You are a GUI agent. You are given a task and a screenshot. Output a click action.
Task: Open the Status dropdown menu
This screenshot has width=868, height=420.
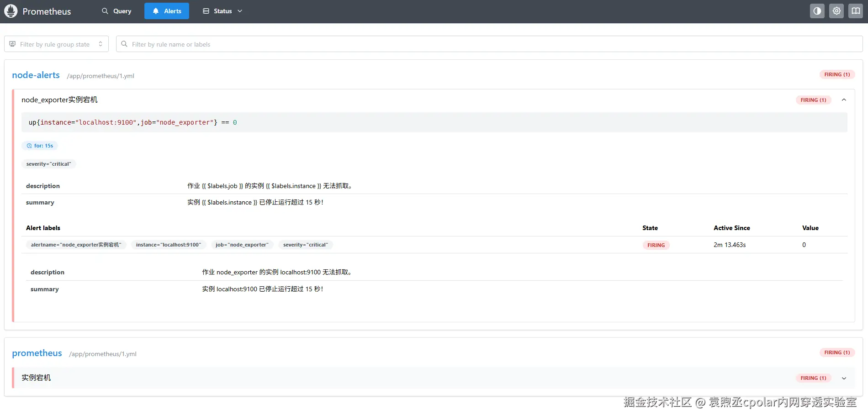click(x=222, y=11)
